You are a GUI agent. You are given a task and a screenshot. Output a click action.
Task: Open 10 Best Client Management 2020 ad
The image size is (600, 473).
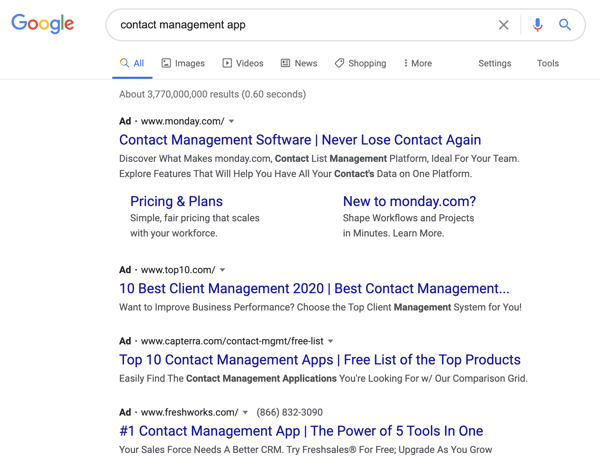[x=314, y=288]
